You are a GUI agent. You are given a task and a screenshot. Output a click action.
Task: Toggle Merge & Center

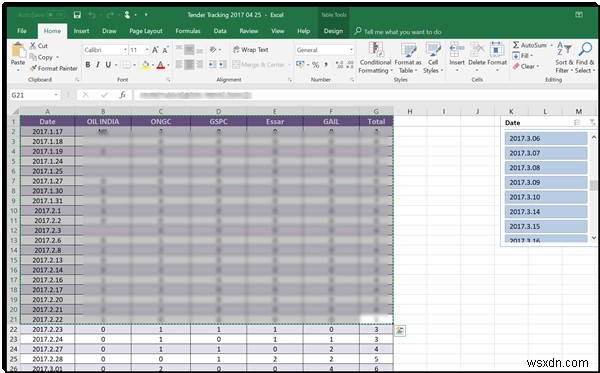pyautogui.click(x=259, y=65)
